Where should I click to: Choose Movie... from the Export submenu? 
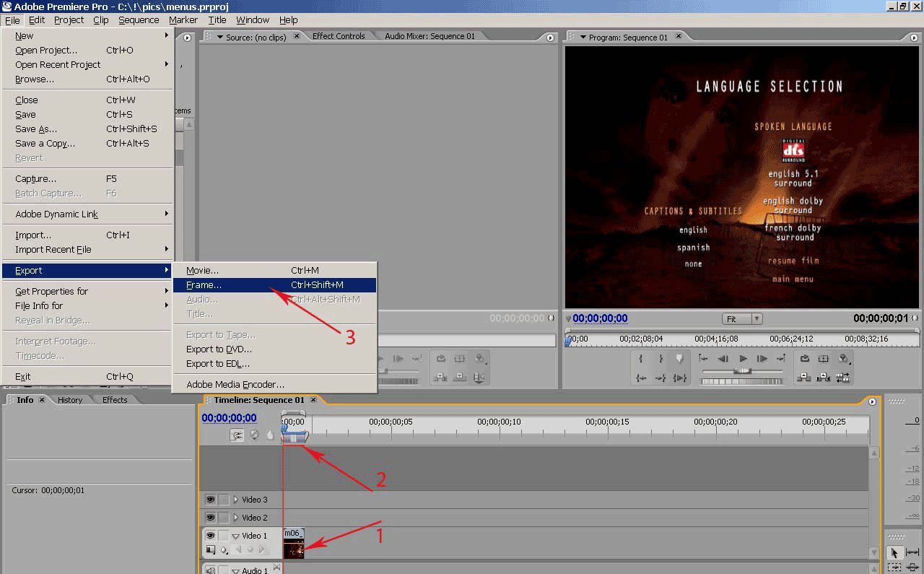coord(274,271)
